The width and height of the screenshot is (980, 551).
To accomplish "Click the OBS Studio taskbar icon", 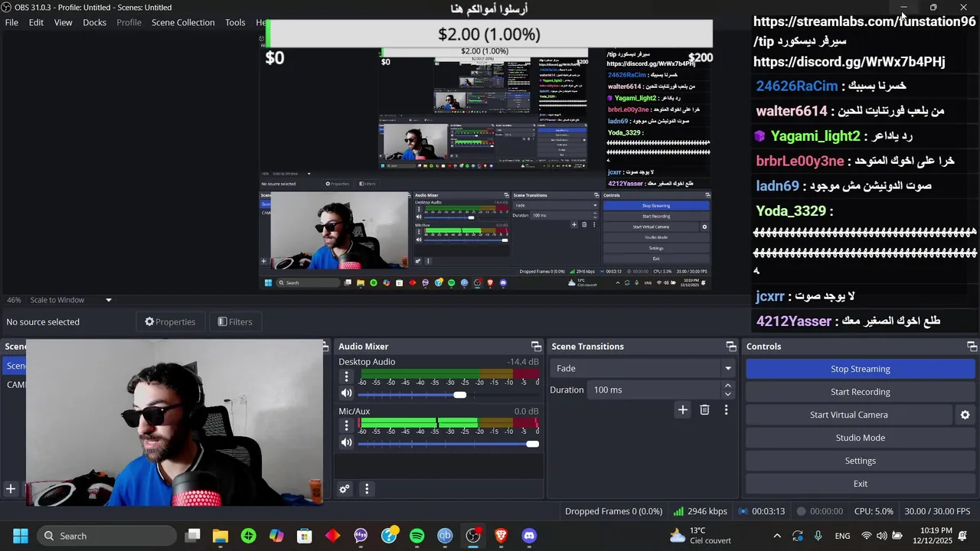I will (x=473, y=536).
